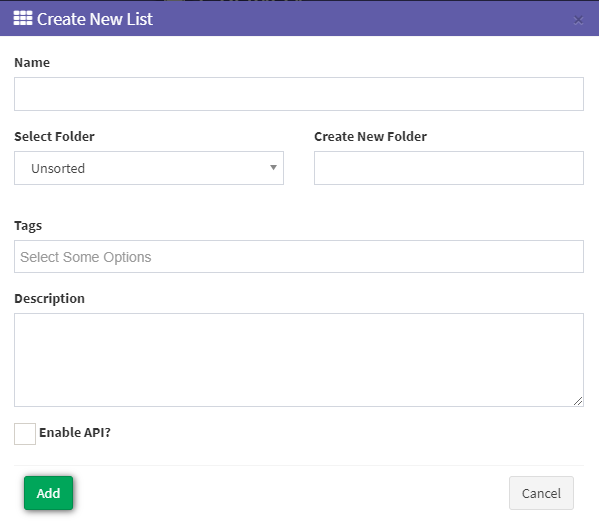Click the grid icon in the header
Viewport: 599px width, 532px height.
click(x=23, y=18)
